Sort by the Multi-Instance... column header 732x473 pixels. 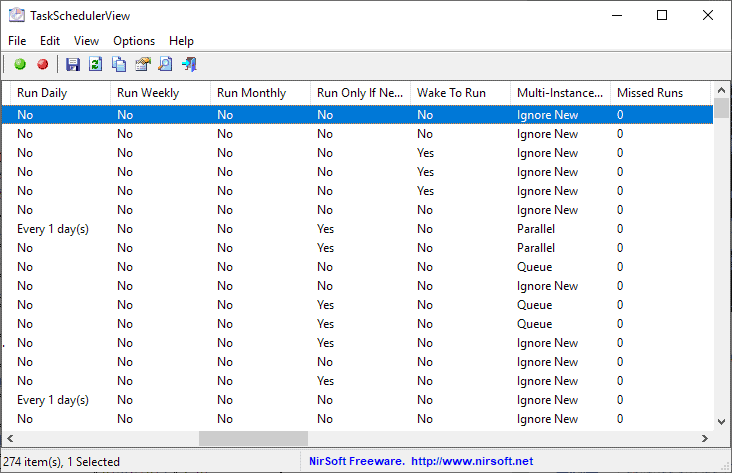560,93
